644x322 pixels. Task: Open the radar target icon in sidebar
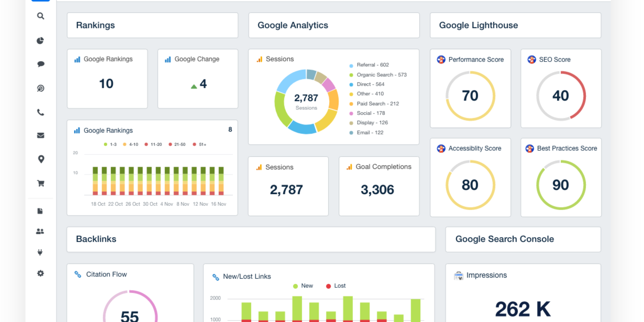(41, 88)
